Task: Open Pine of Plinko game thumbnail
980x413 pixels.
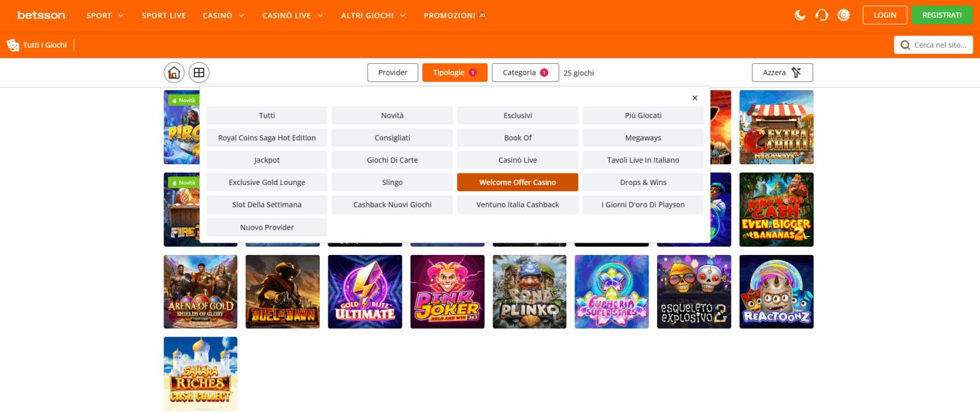Action: (529, 292)
